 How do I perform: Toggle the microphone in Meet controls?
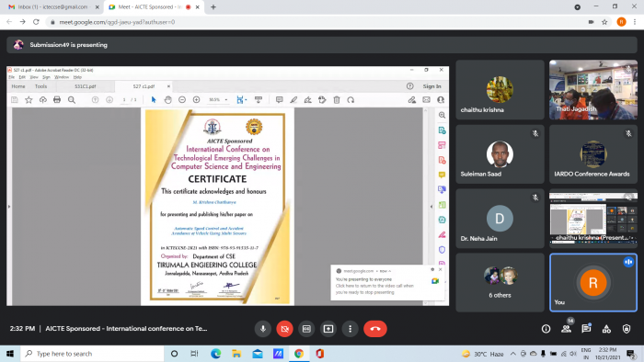(x=263, y=329)
